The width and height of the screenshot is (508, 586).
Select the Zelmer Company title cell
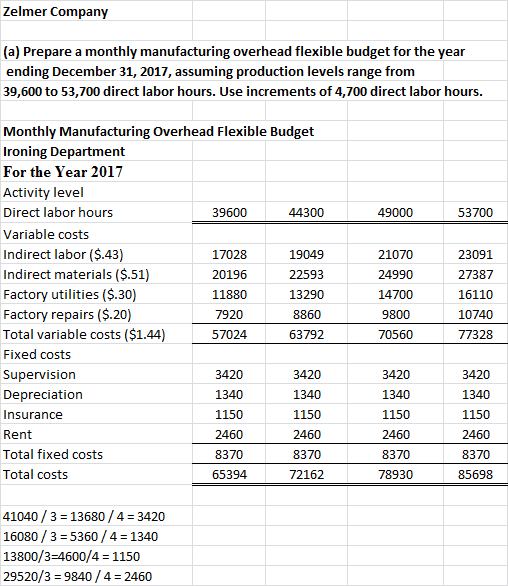(x=96, y=11)
